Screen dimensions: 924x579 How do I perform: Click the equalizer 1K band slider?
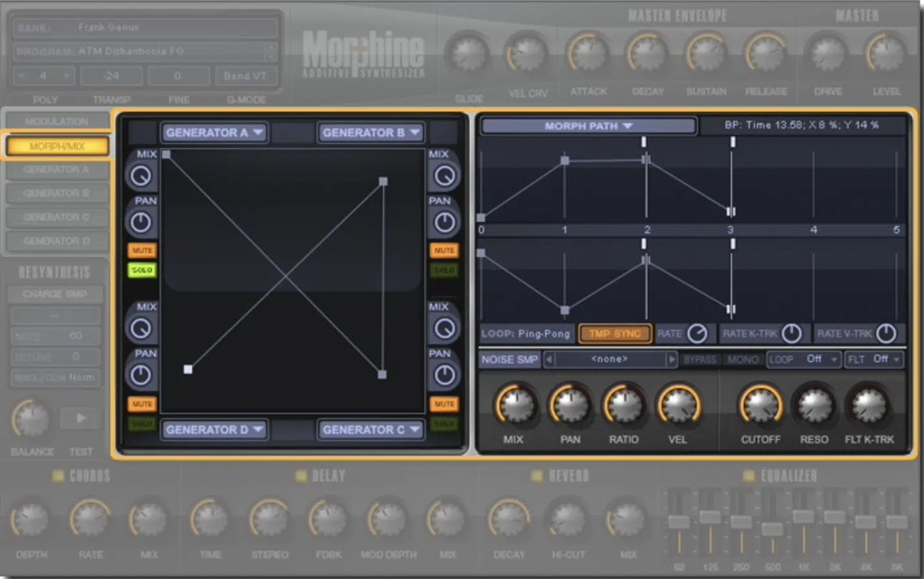(803, 517)
